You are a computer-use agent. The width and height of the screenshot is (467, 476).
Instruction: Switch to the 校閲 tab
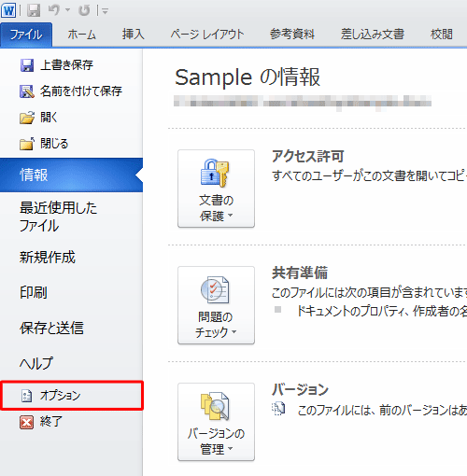tap(442, 35)
